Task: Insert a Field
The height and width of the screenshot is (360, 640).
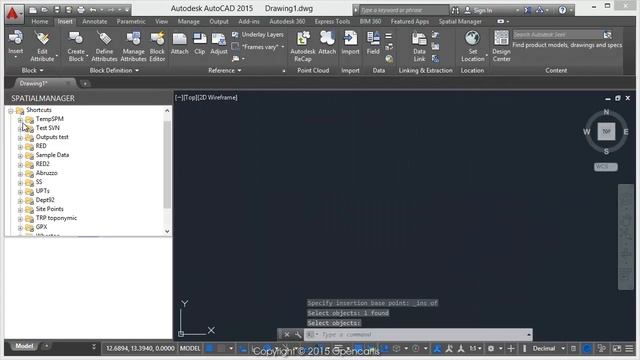Action: tap(373, 43)
